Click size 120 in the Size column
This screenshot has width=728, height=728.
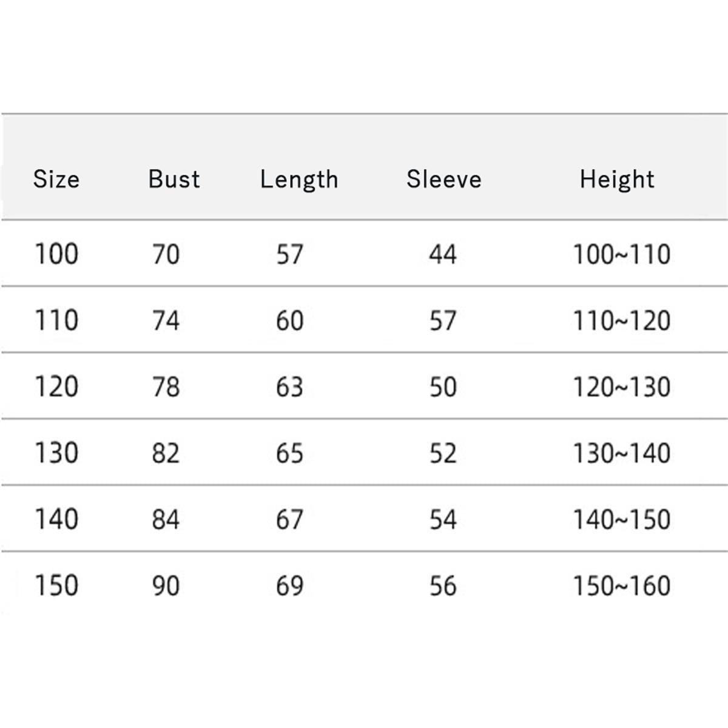tap(56, 386)
